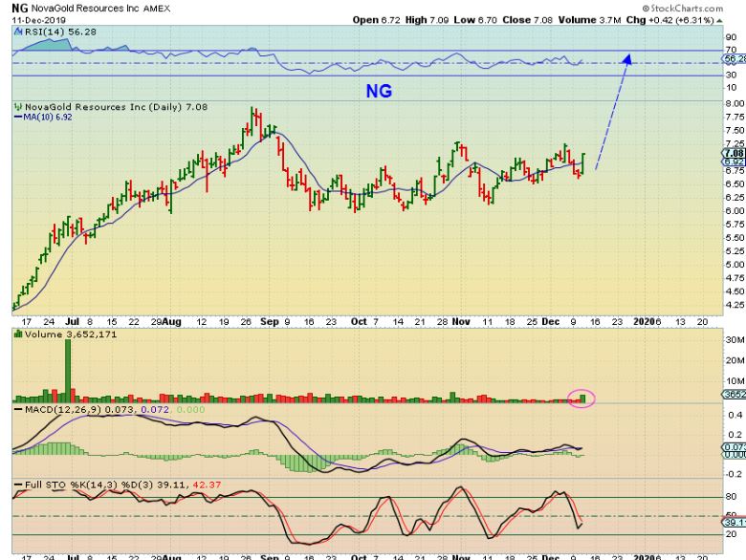Image resolution: width=746 pixels, height=560 pixels.
Task: Click the latest green price bar
Action: (583, 162)
